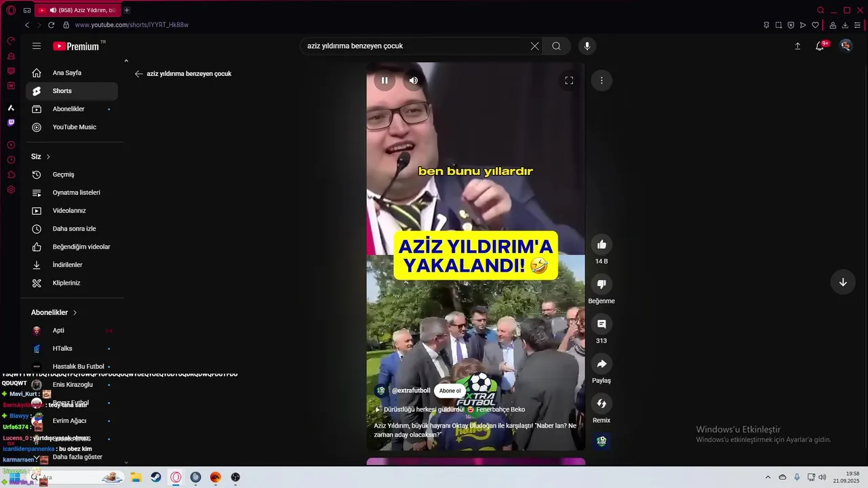Toggle the YouTube hamburger guide menu
Screen dimensions: 868x488
click(x=37, y=46)
